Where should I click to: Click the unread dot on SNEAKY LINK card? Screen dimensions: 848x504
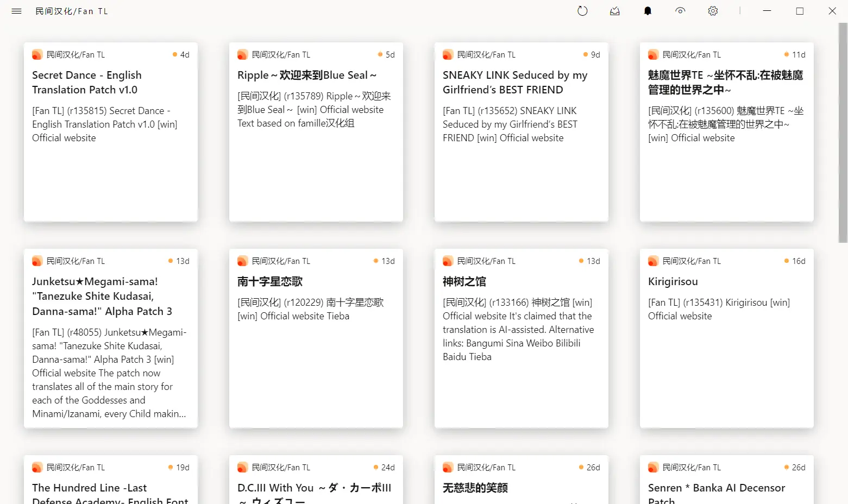(586, 55)
